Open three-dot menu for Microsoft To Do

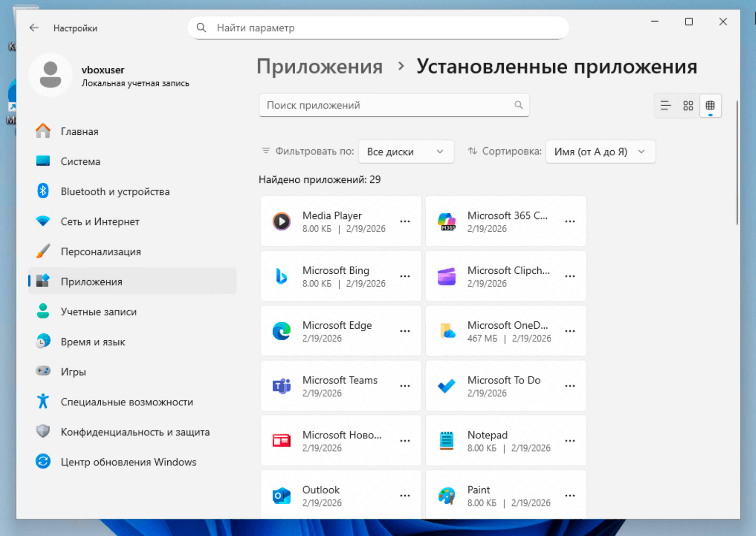(x=570, y=386)
